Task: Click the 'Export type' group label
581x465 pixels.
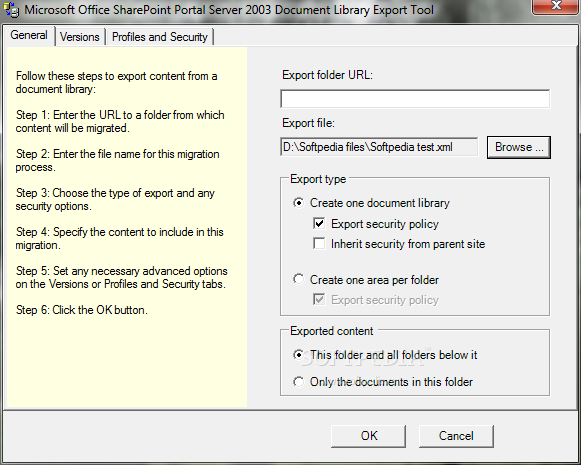Action: (x=318, y=179)
